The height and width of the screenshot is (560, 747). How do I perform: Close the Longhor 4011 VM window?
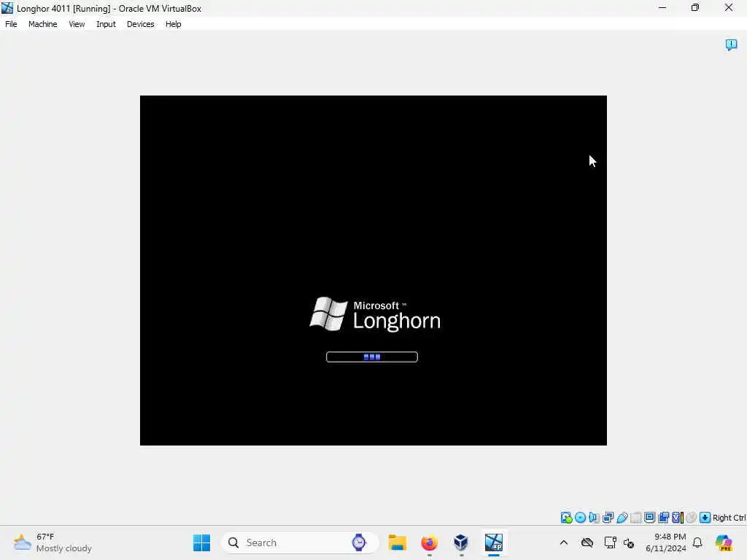(x=729, y=7)
